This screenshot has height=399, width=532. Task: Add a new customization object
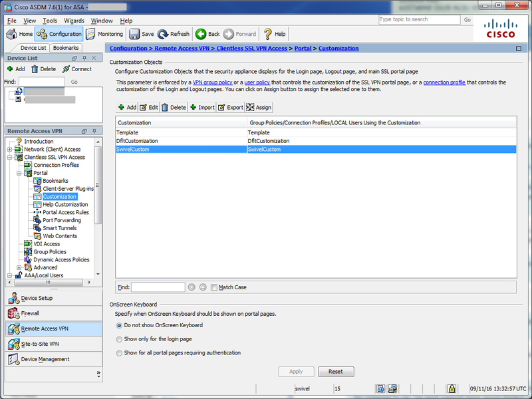127,107
